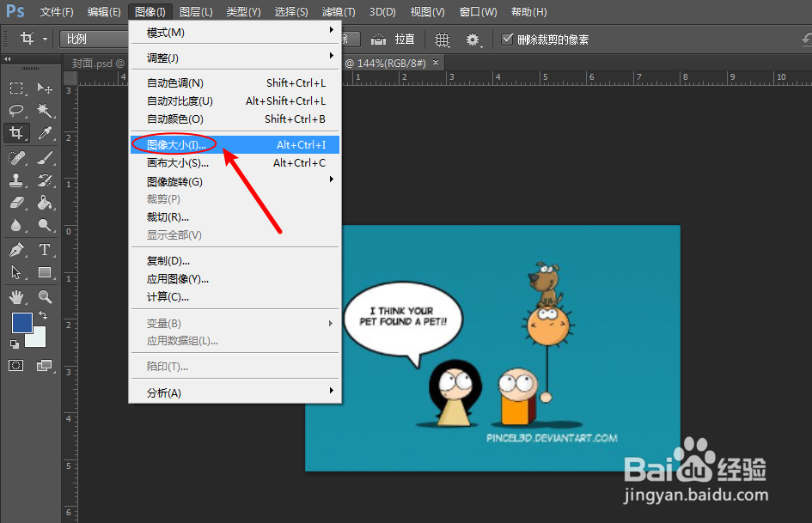Select the Dodge tool
Image resolution: width=812 pixels, height=523 pixels.
click(45, 225)
